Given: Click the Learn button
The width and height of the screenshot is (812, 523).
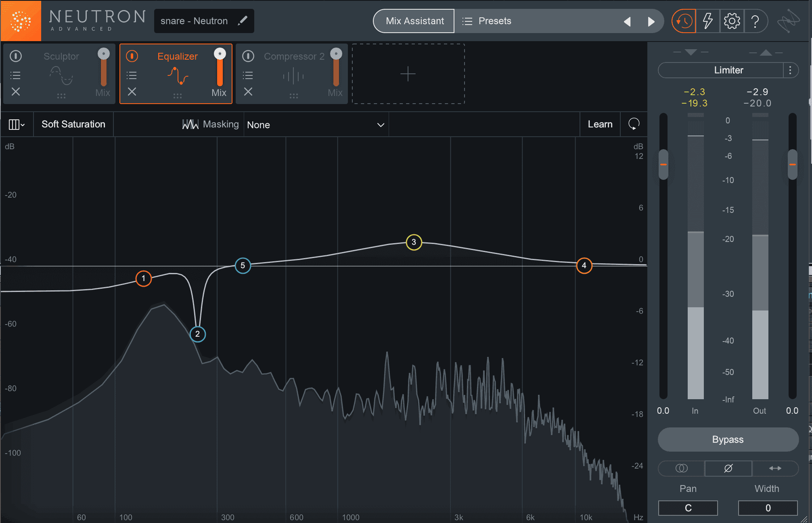Looking at the screenshot, I should (600, 124).
